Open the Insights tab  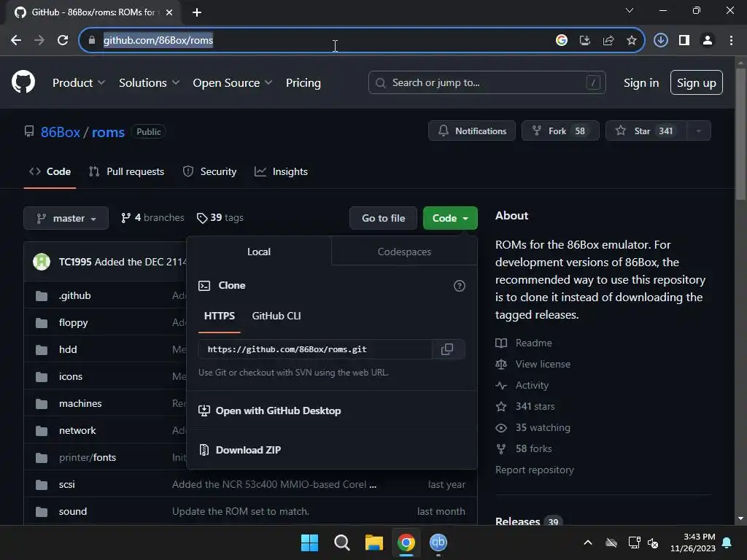281,171
